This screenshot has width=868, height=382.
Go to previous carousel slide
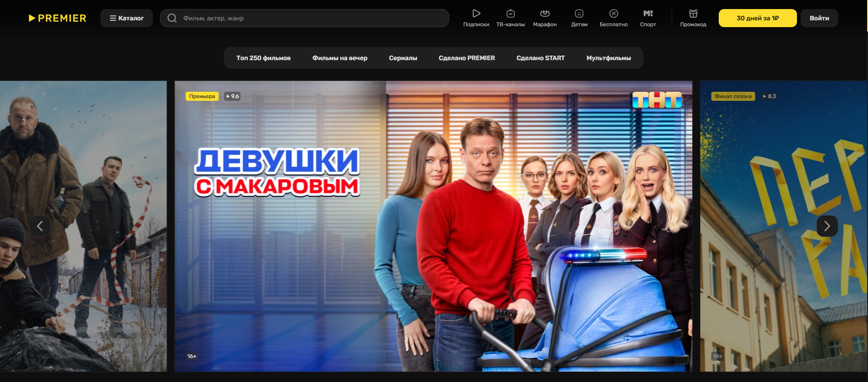click(x=40, y=226)
